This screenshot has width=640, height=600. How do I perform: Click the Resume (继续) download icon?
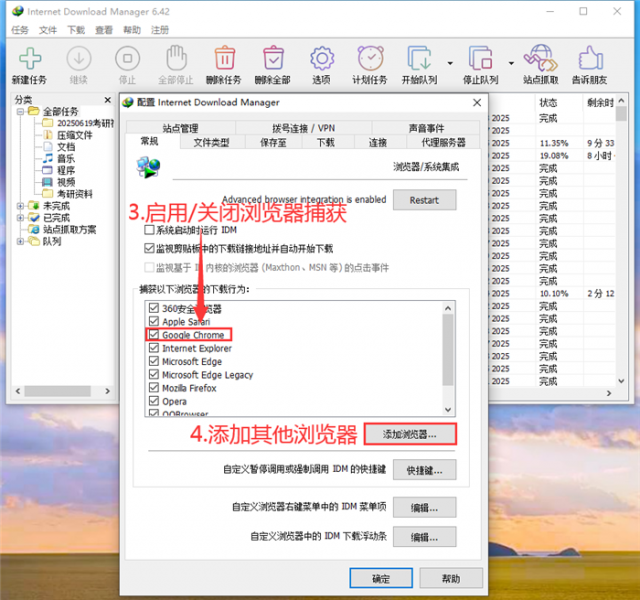[79, 58]
